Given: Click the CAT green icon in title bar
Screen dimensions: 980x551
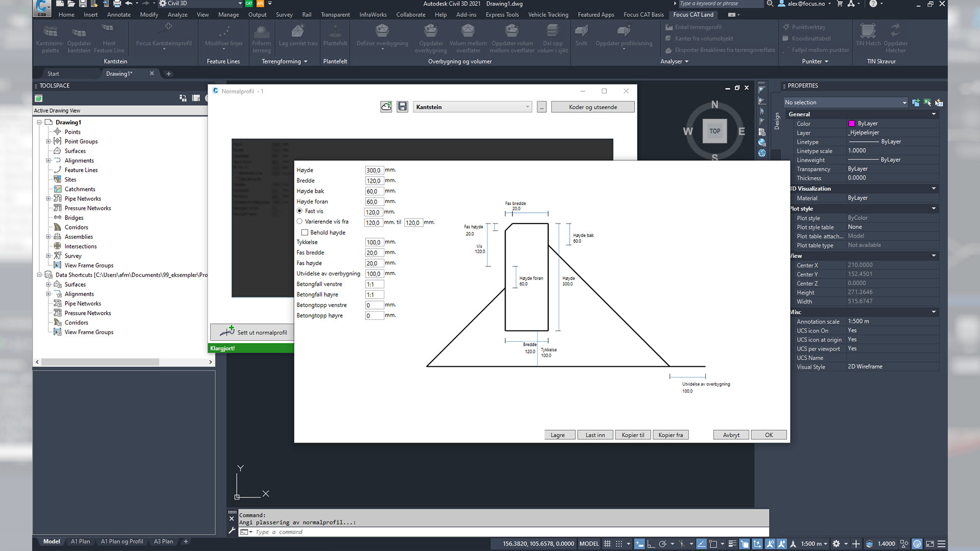Looking at the screenshot, I should point(249,4).
